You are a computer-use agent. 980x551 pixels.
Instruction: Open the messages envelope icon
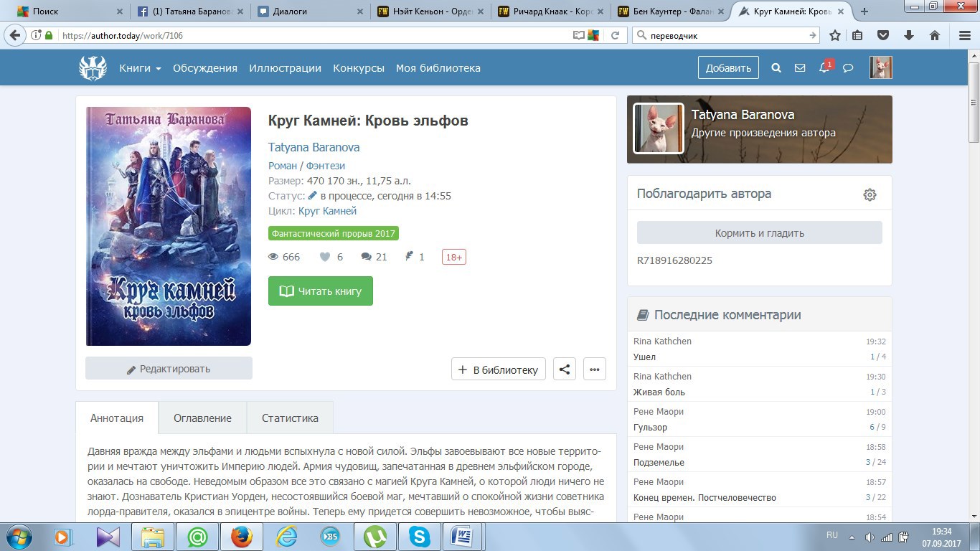click(800, 68)
